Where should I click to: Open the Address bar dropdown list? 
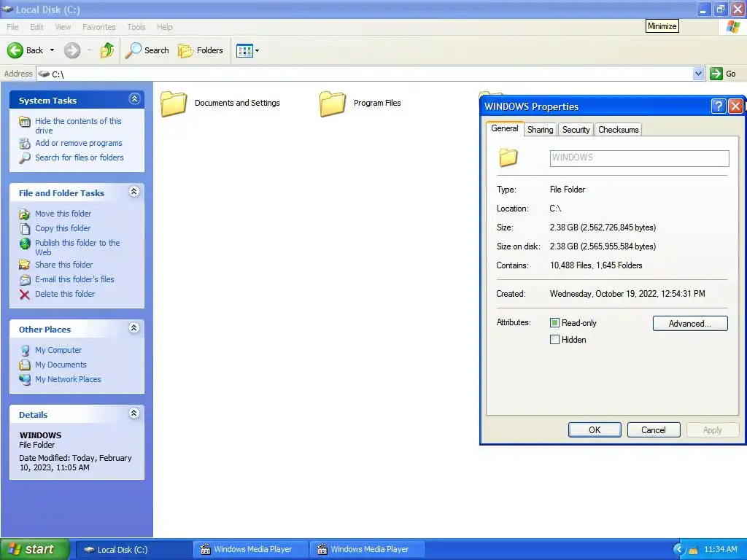698,74
